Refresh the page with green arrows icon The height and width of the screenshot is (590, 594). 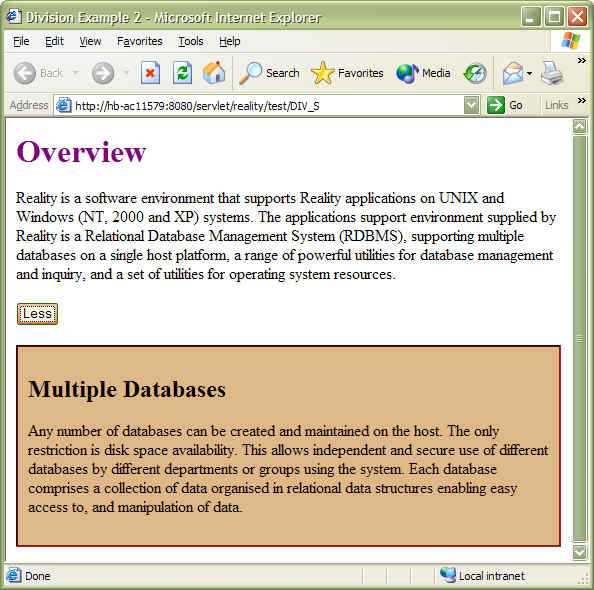coord(182,72)
